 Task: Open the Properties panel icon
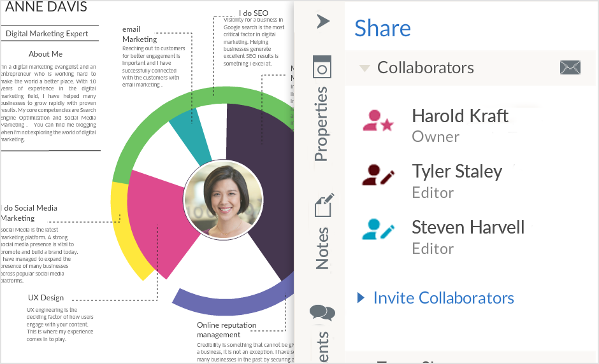[x=322, y=67]
